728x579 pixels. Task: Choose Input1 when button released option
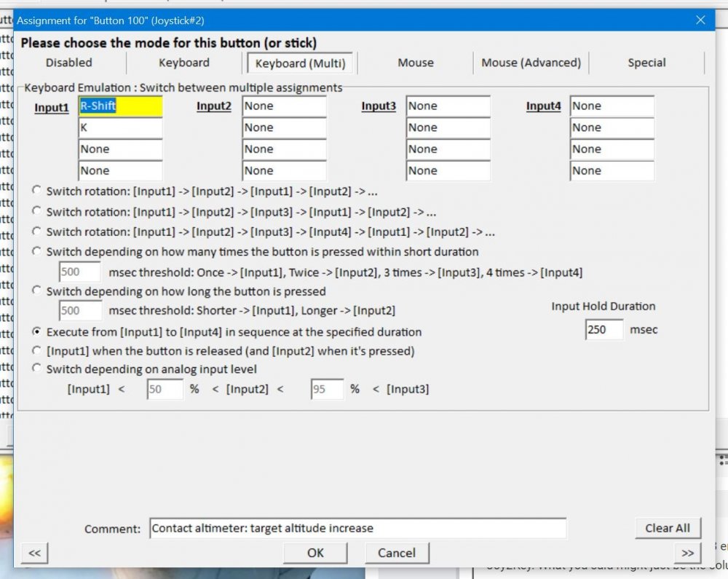[37, 350]
